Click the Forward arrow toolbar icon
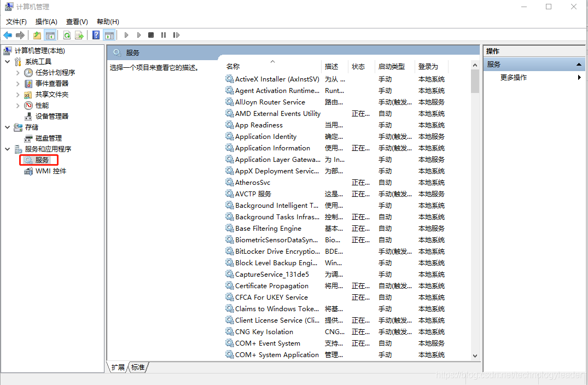Screen dimensions: 588x385 point(20,35)
